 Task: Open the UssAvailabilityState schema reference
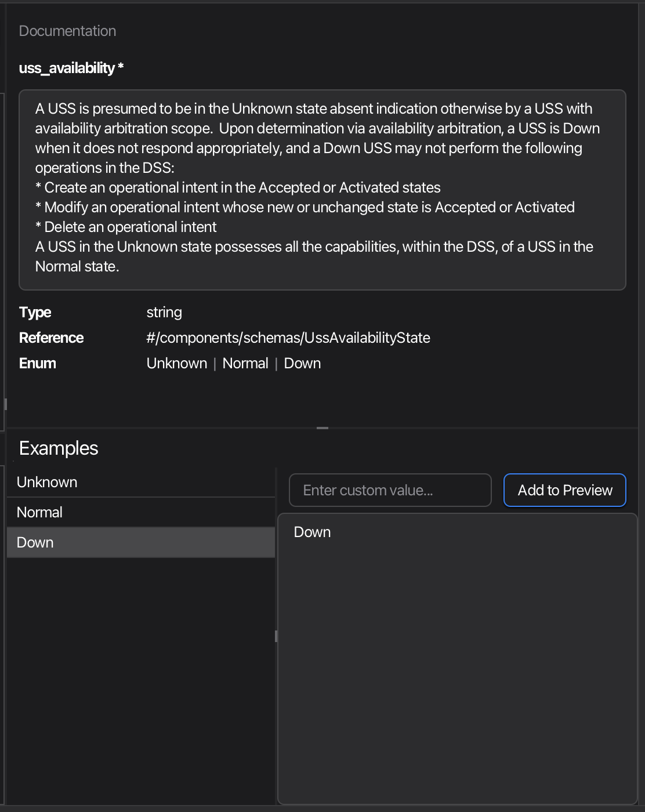pos(288,338)
